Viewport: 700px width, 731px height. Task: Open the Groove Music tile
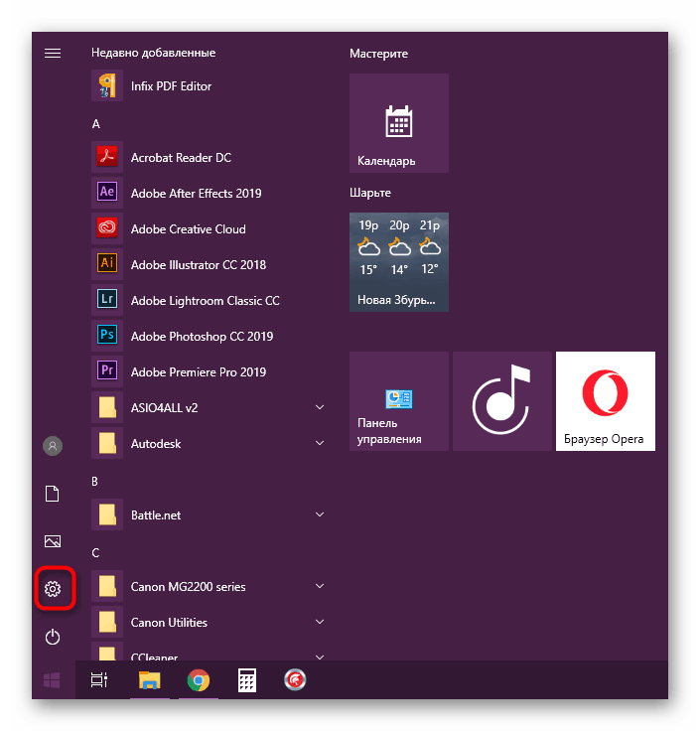coord(502,401)
